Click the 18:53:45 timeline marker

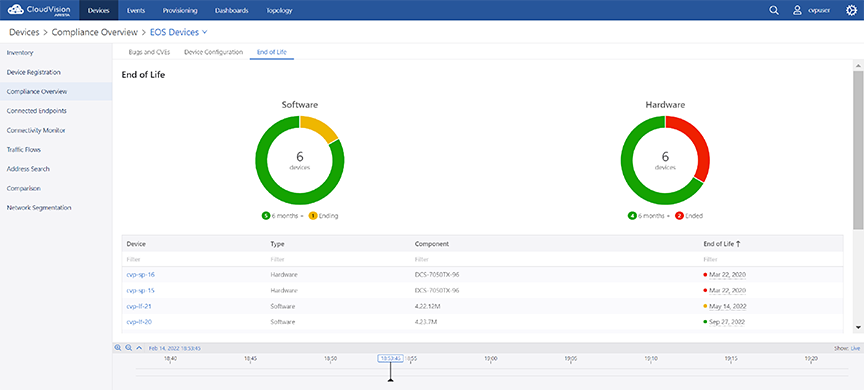click(391, 358)
